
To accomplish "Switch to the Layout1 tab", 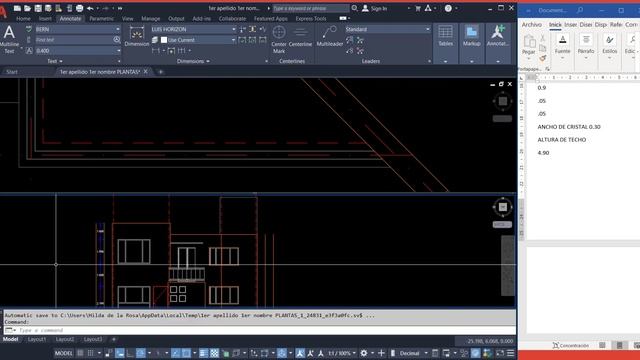I will coord(37,339).
